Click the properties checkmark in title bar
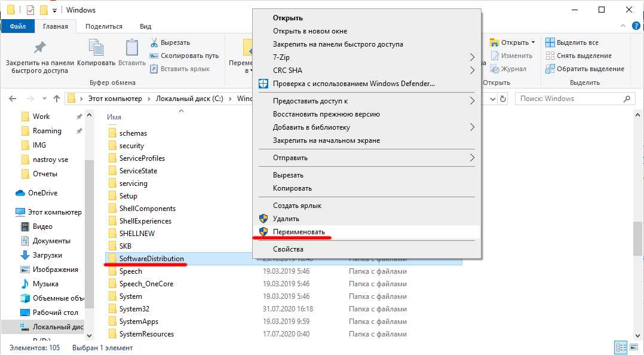Image resolution: width=644 pixels, height=355 pixels. [x=30, y=10]
